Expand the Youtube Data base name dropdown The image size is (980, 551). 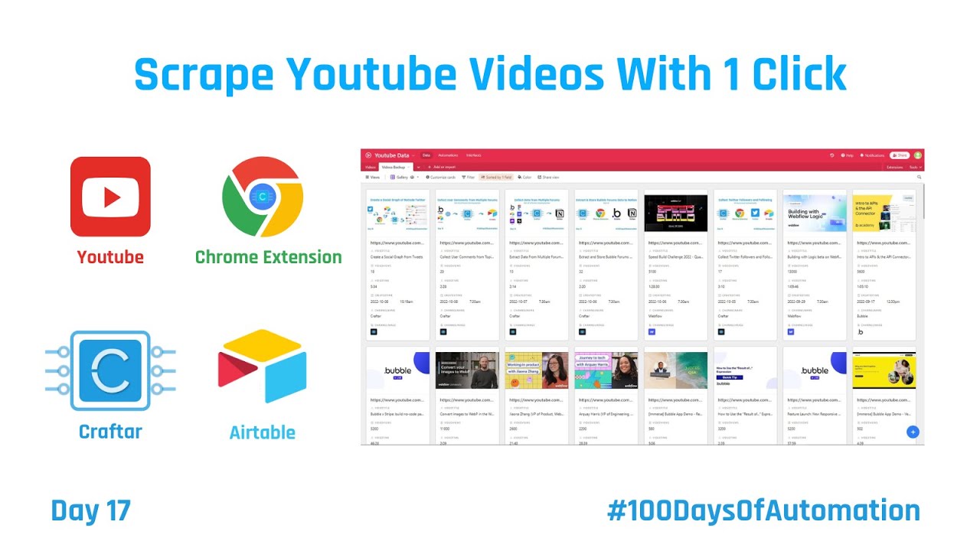pos(413,155)
